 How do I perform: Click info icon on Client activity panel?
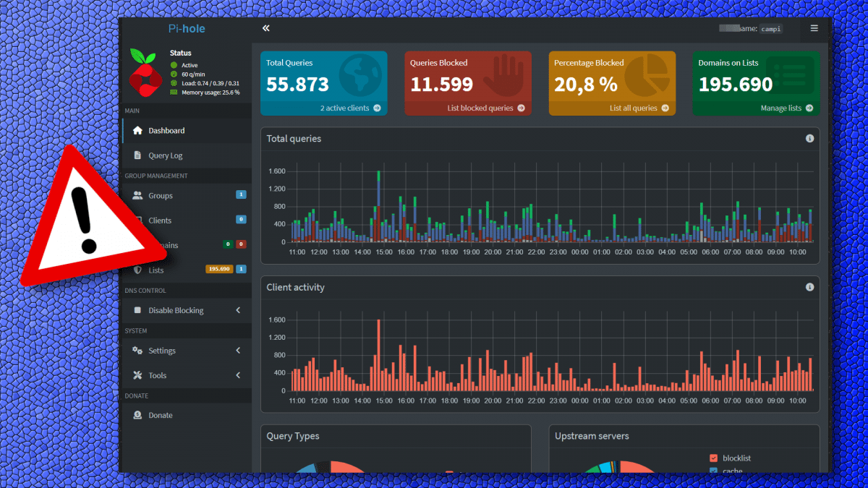(x=809, y=288)
